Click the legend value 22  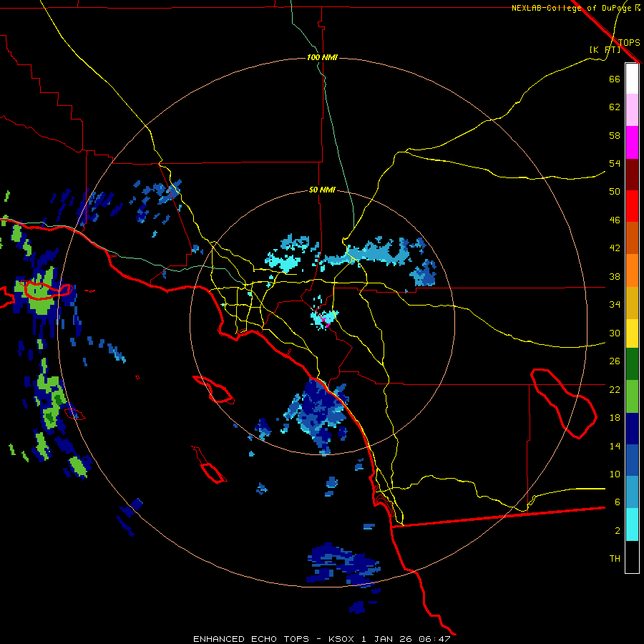615,390
